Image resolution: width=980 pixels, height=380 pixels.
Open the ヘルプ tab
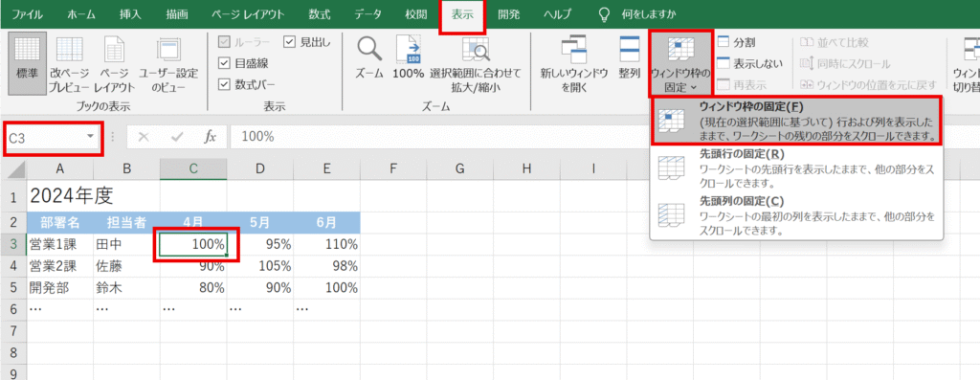click(x=558, y=13)
